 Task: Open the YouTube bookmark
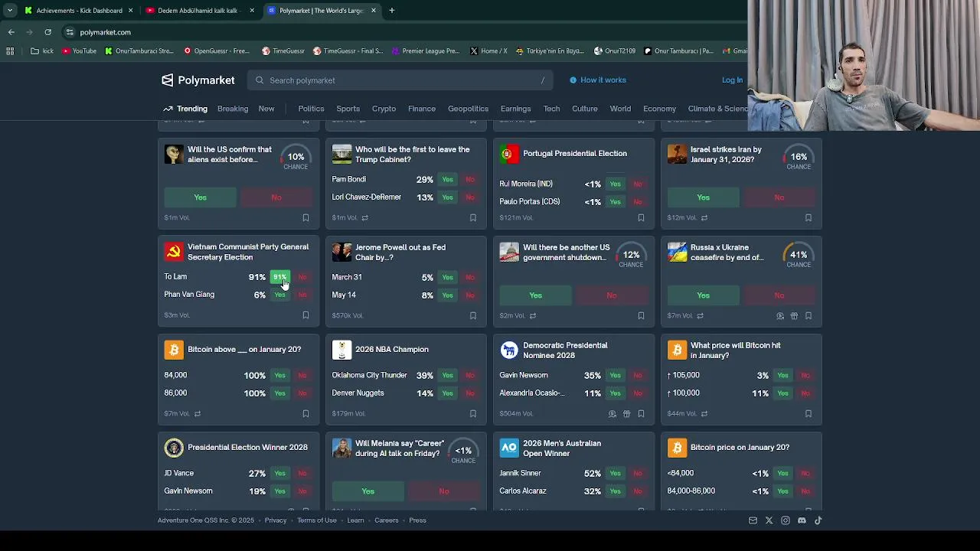pos(79,51)
